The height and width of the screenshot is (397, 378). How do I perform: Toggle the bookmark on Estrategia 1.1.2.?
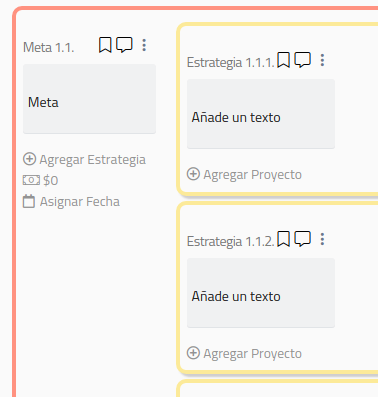point(284,239)
